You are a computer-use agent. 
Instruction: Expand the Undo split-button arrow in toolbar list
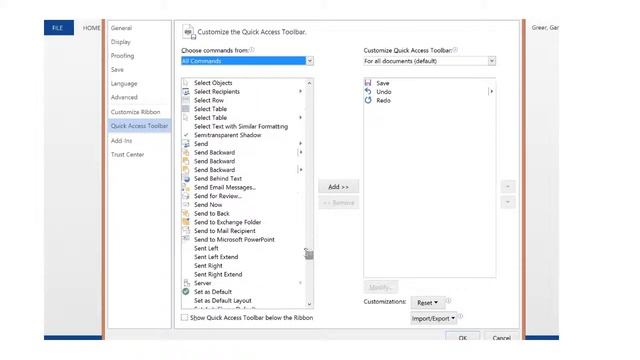click(491, 91)
